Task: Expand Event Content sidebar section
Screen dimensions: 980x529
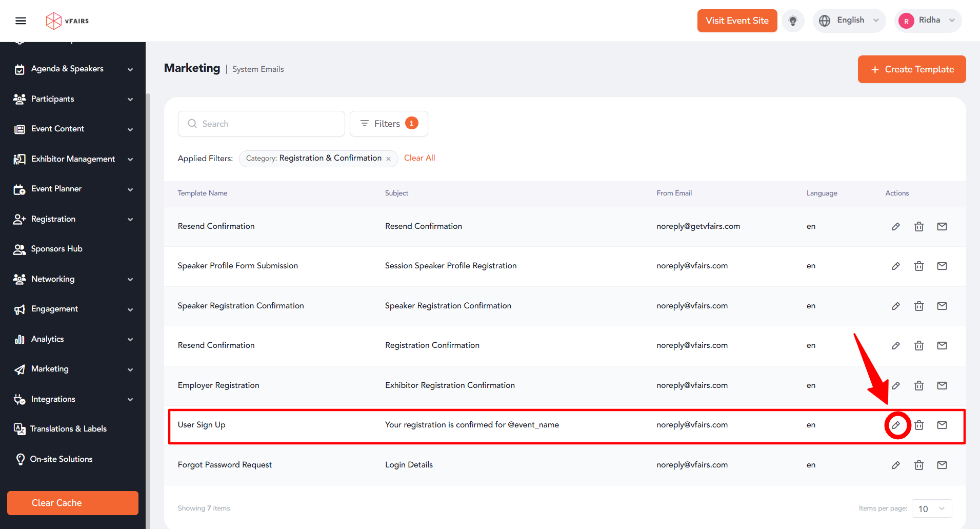Action: [73, 129]
